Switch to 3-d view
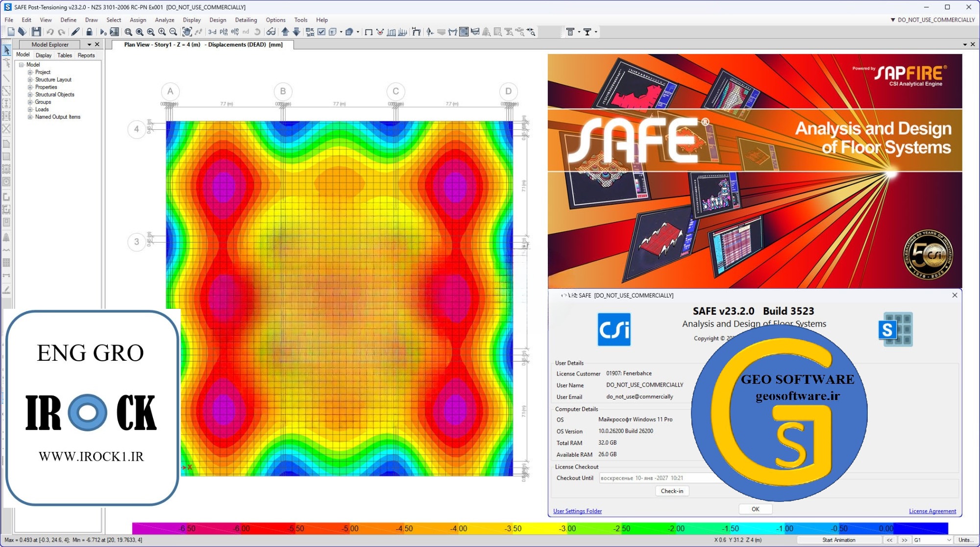Image resolution: width=980 pixels, height=547 pixels. tap(212, 32)
